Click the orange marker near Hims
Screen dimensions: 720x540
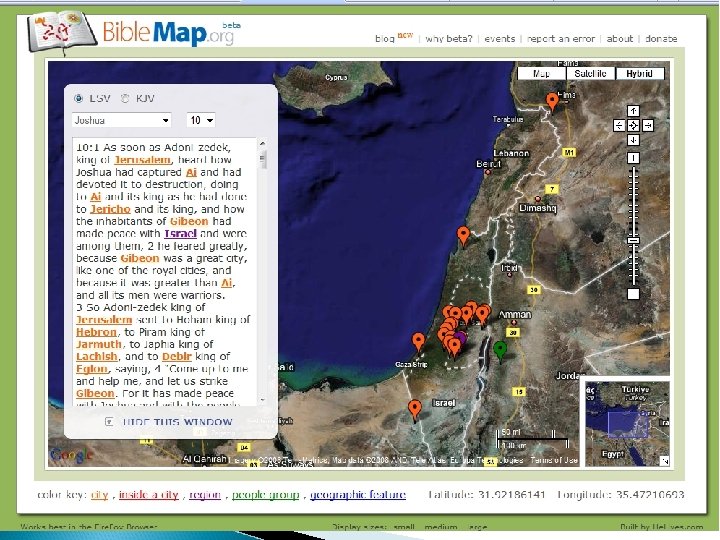552,101
